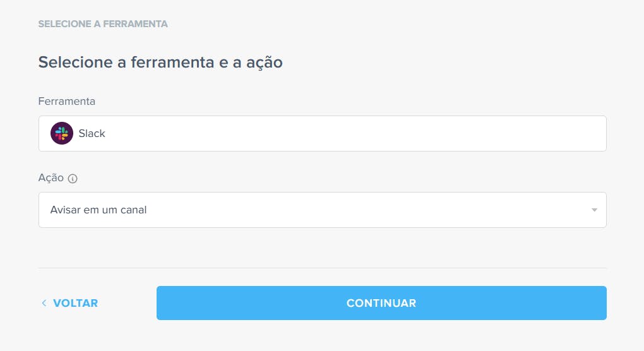Image resolution: width=644 pixels, height=351 pixels.
Task: Click the word CONTINUAR on the blue button
Action: tap(381, 303)
